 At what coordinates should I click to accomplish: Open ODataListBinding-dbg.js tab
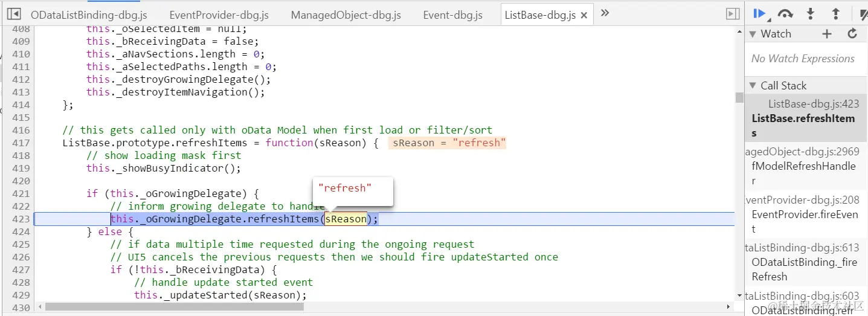pos(89,15)
